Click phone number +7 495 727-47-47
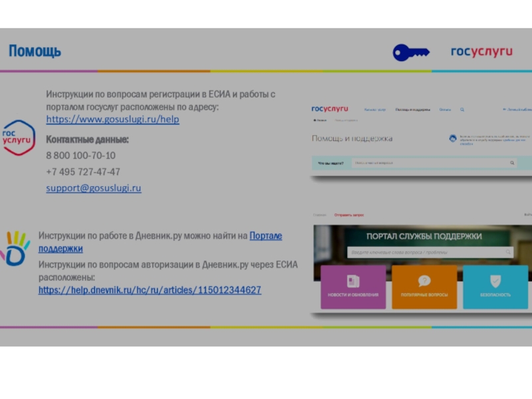This screenshot has width=532, height=399. pyautogui.click(x=83, y=172)
